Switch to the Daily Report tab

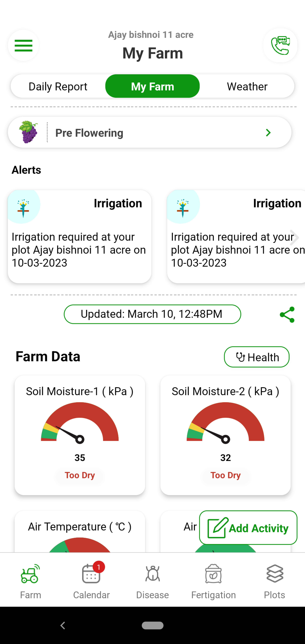[x=58, y=86]
